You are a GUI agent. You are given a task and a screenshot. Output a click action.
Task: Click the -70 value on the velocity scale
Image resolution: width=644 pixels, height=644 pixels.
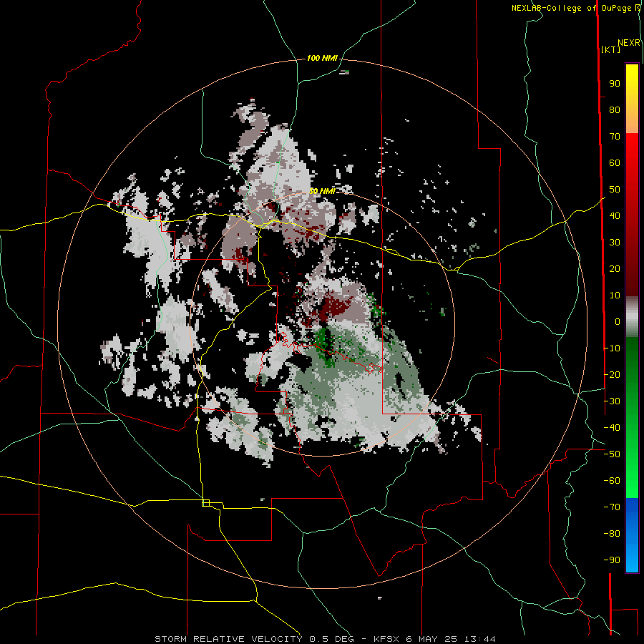point(612,507)
